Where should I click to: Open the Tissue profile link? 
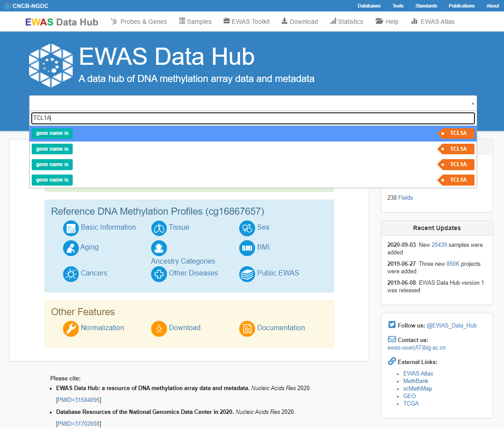[x=179, y=227]
